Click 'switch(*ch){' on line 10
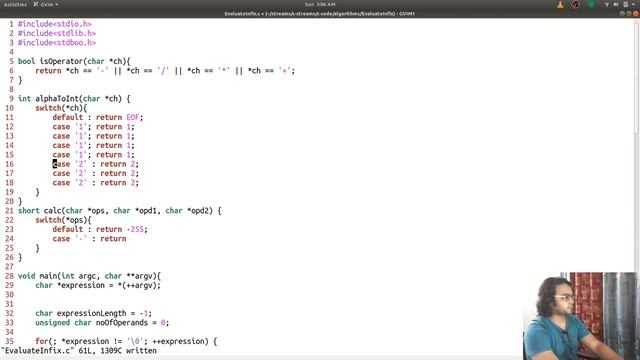This screenshot has height=360, width=640. (x=61, y=108)
